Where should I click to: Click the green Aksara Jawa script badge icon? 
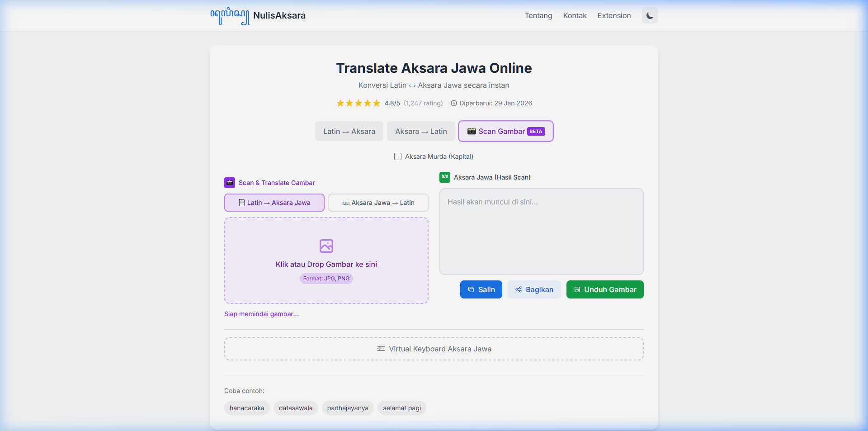(444, 177)
